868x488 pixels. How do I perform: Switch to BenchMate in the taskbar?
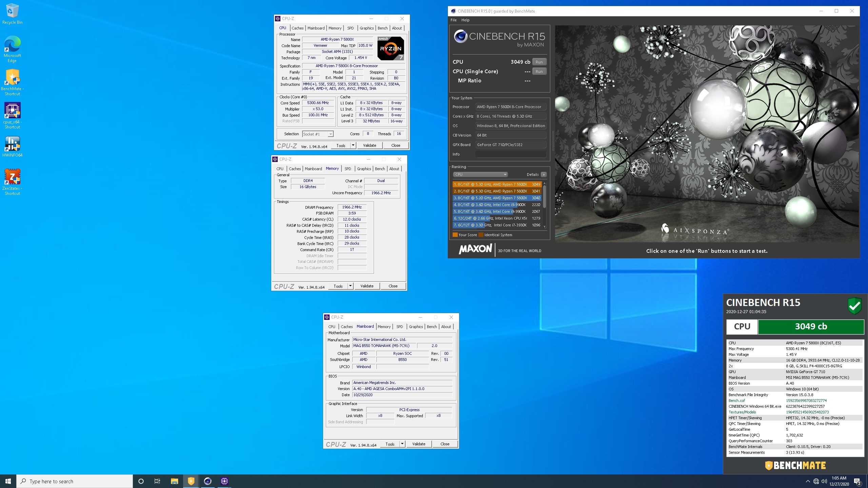click(x=191, y=481)
